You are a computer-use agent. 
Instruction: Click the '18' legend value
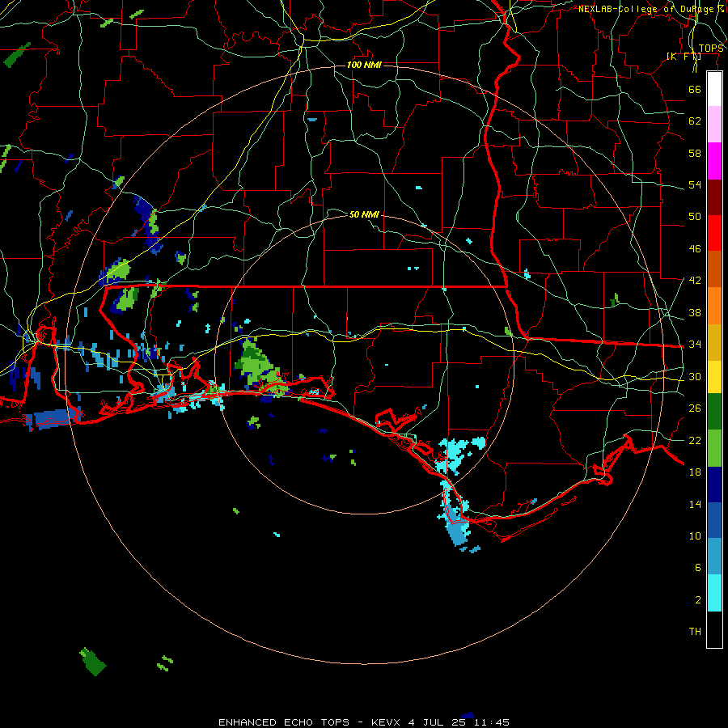coord(695,472)
